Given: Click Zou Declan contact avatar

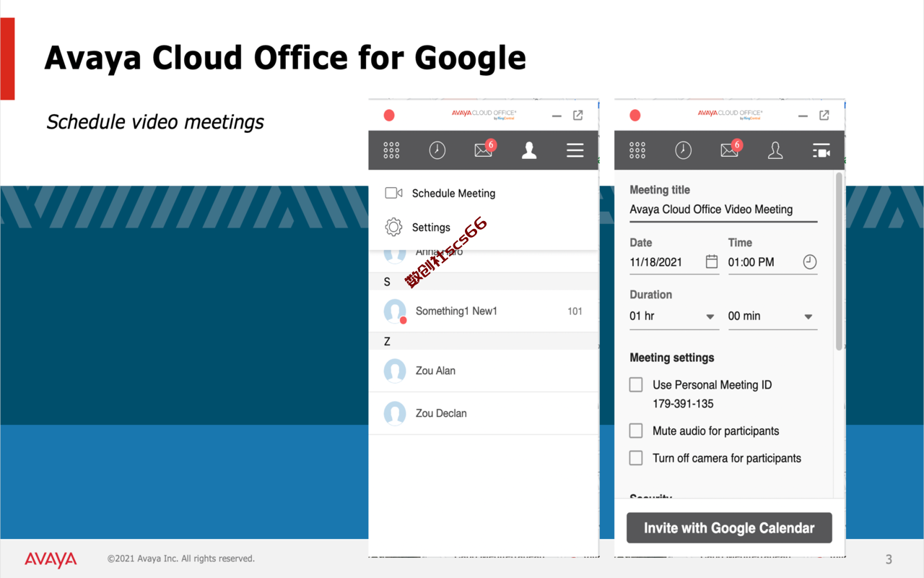Looking at the screenshot, I should click(x=395, y=413).
